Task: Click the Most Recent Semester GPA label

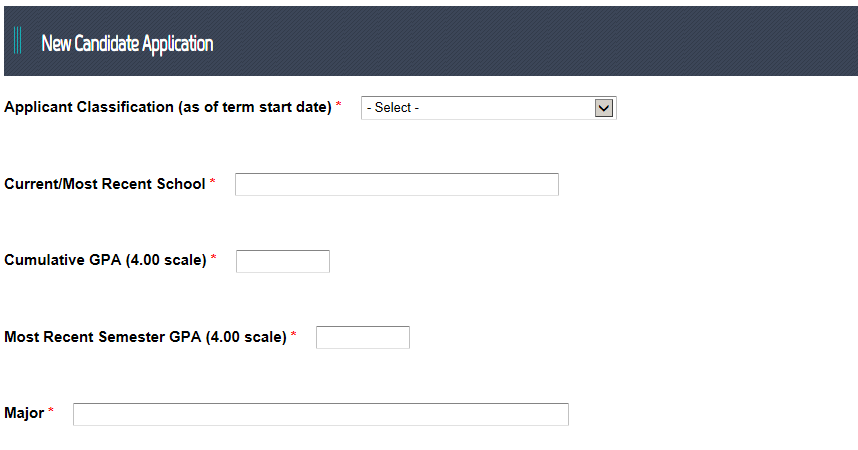Action: click(145, 337)
